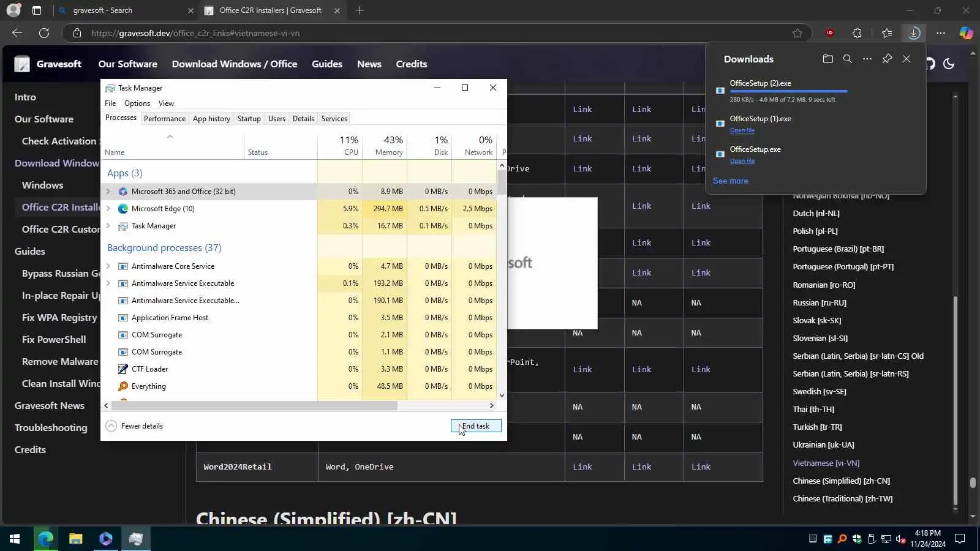Image resolution: width=980 pixels, height=551 pixels.
Task: Click the muted volume icon in system tray
Action: [x=901, y=539]
